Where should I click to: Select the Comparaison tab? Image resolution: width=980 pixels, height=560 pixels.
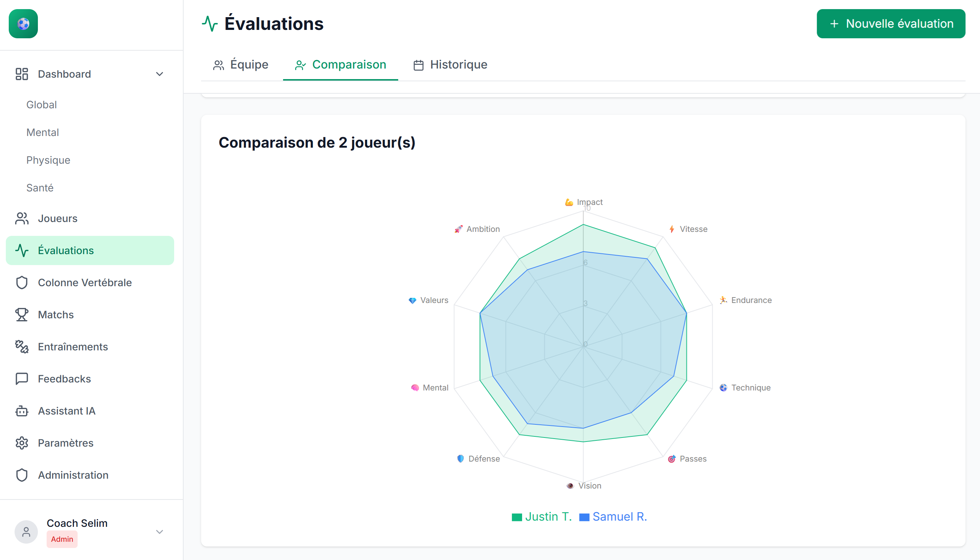(x=341, y=65)
